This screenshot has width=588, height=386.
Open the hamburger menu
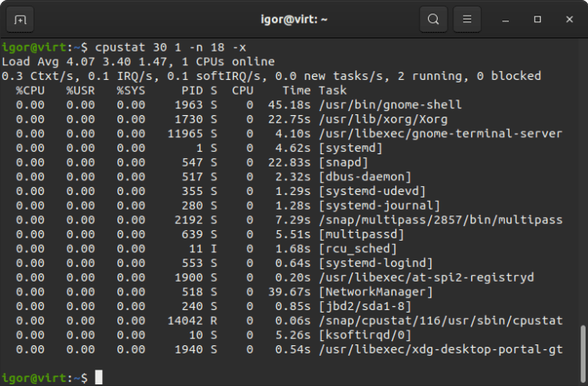[x=467, y=19]
